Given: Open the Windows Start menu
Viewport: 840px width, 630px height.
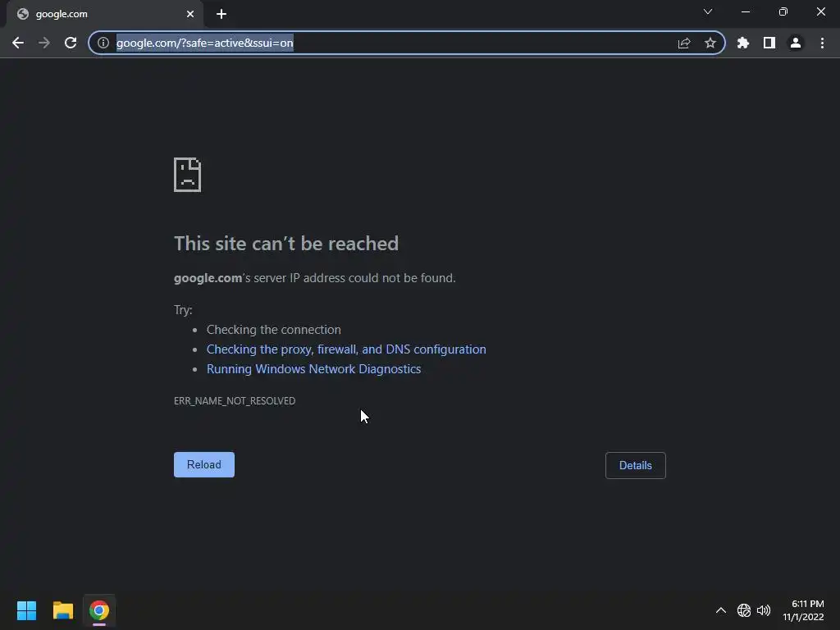Looking at the screenshot, I should point(26,610).
